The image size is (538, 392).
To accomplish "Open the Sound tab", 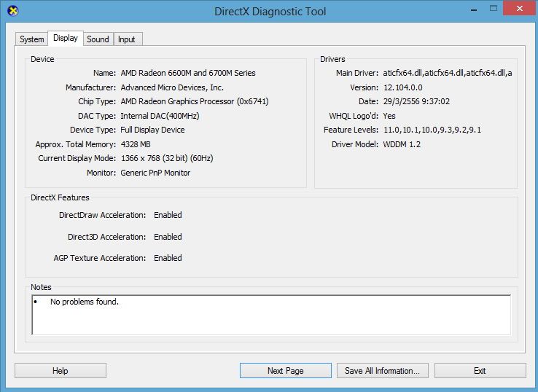I will coord(98,39).
